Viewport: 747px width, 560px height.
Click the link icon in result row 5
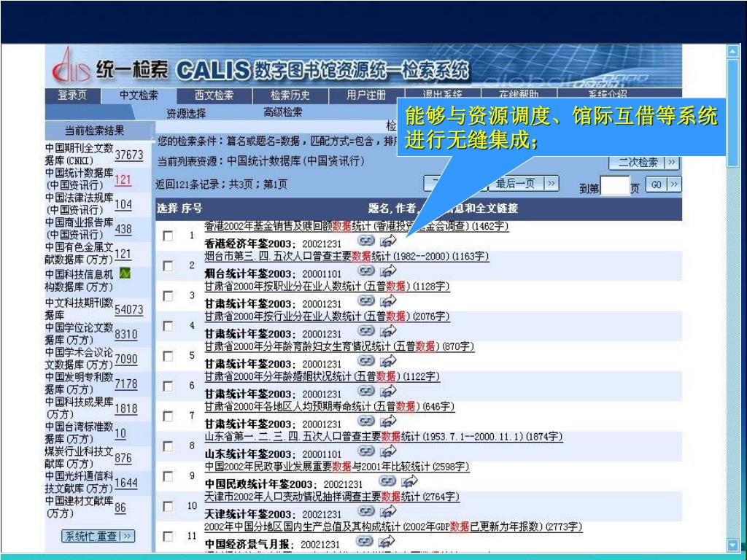point(366,360)
